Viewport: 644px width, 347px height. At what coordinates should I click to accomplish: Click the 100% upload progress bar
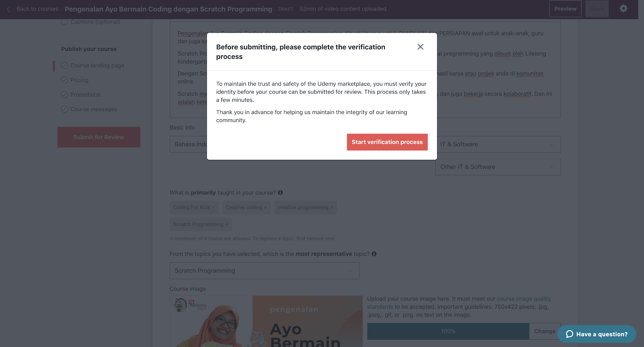point(448,331)
